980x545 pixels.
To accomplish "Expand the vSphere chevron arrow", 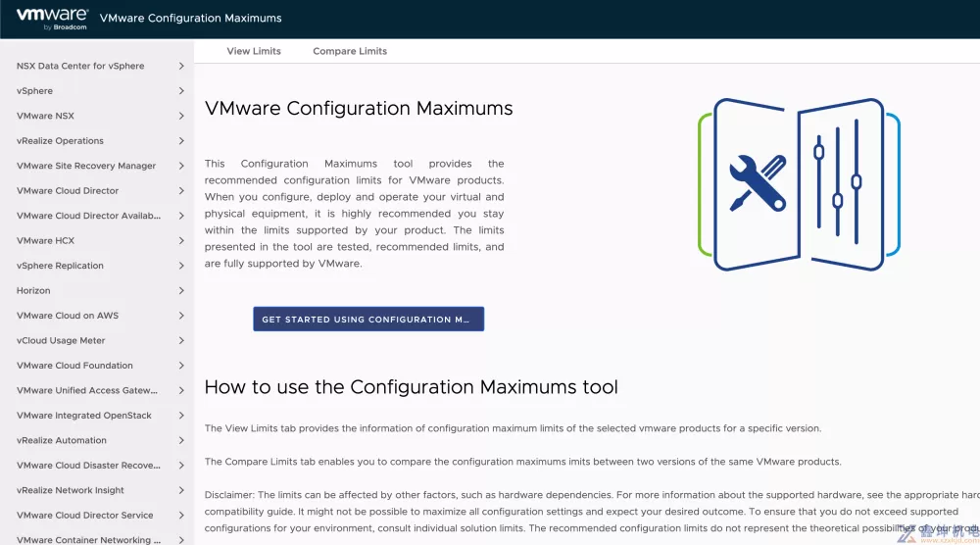I will coord(181,90).
